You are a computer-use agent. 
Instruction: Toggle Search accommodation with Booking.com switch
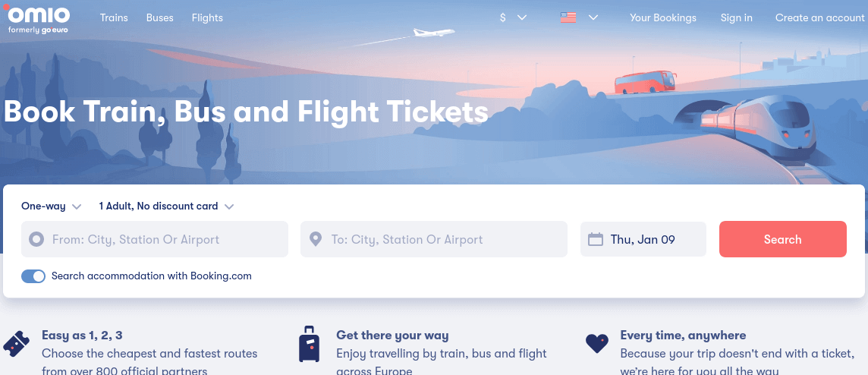tap(33, 276)
